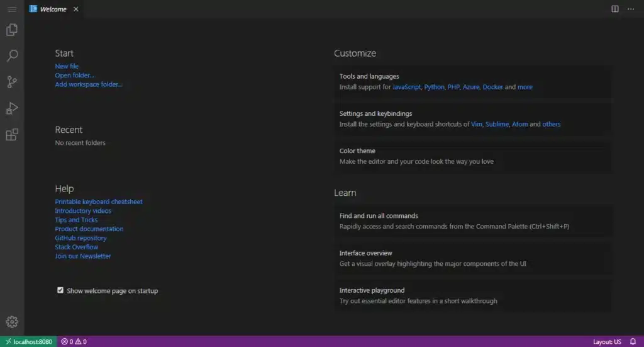Click Add workspace folder... link
This screenshot has width=644, height=347.
tap(89, 84)
